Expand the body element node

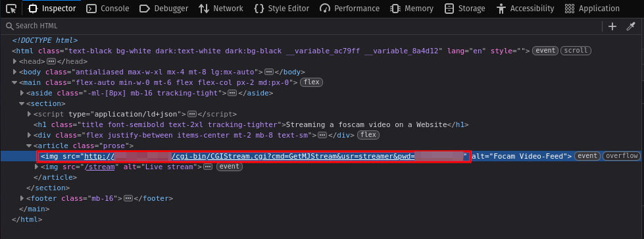[15, 72]
